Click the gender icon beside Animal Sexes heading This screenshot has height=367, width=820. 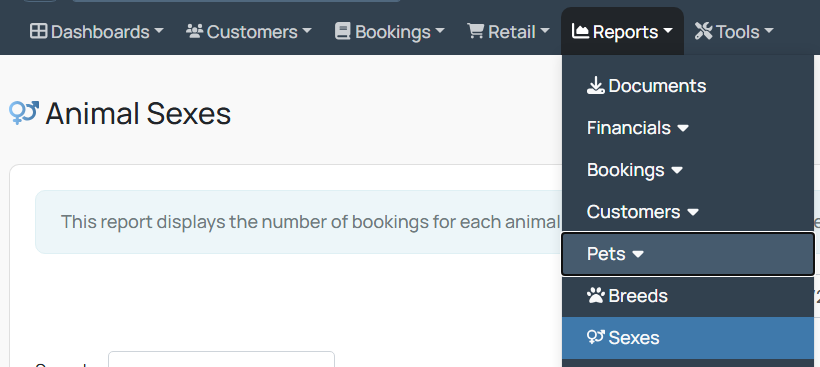24,112
